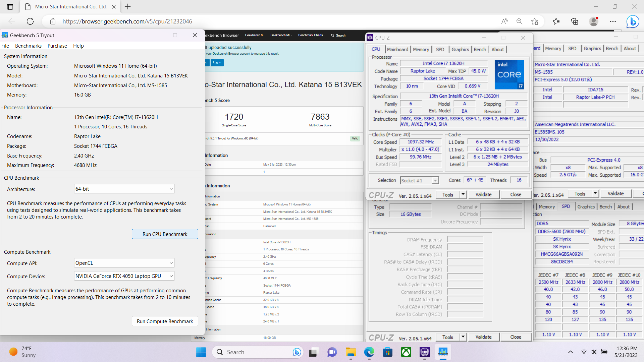This screenshot has width=644, height=362.
Task: Expand the CPU-Z Tools dropdown arrow
Action: (x=463, y=194)
